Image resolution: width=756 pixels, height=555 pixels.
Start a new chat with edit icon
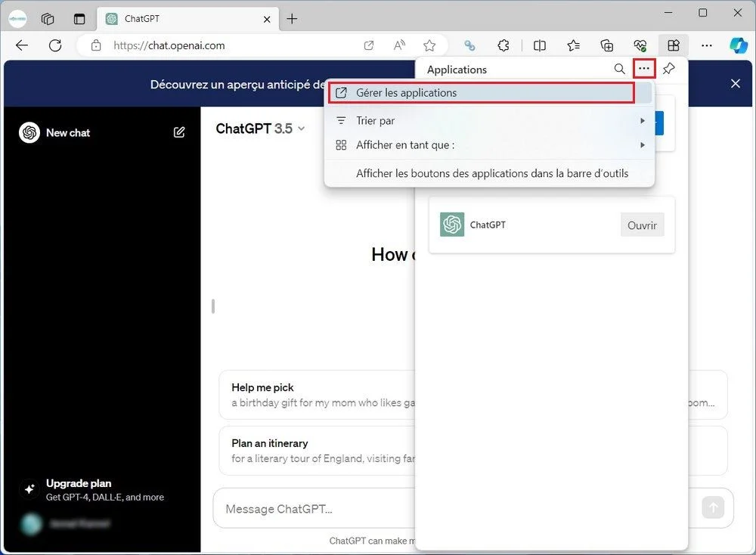[179, 132]
